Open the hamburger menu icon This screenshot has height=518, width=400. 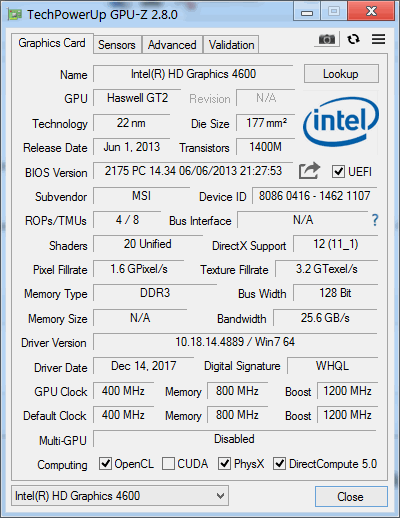pyautogui.click(x=379, y=39)
